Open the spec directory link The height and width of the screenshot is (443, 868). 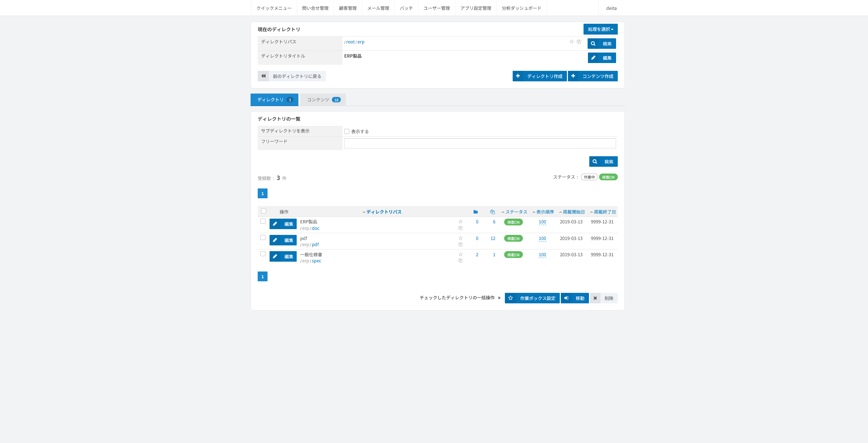317,261
